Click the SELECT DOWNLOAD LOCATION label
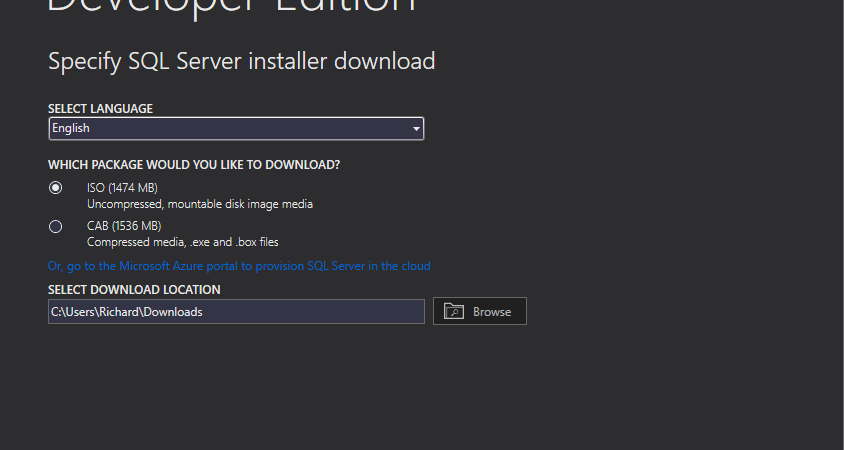The height and width of the screenshot is (450, 844). point(134,290)
